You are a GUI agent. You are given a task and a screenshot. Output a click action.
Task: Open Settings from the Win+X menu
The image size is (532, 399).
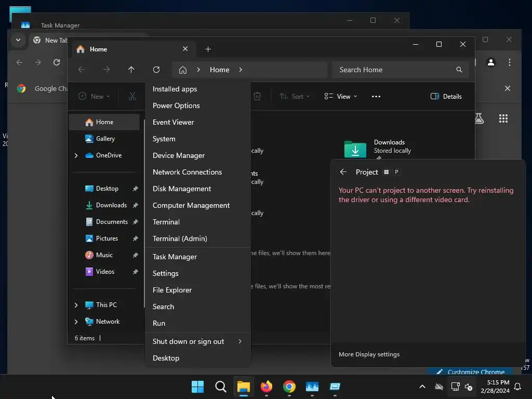point(198,273)
